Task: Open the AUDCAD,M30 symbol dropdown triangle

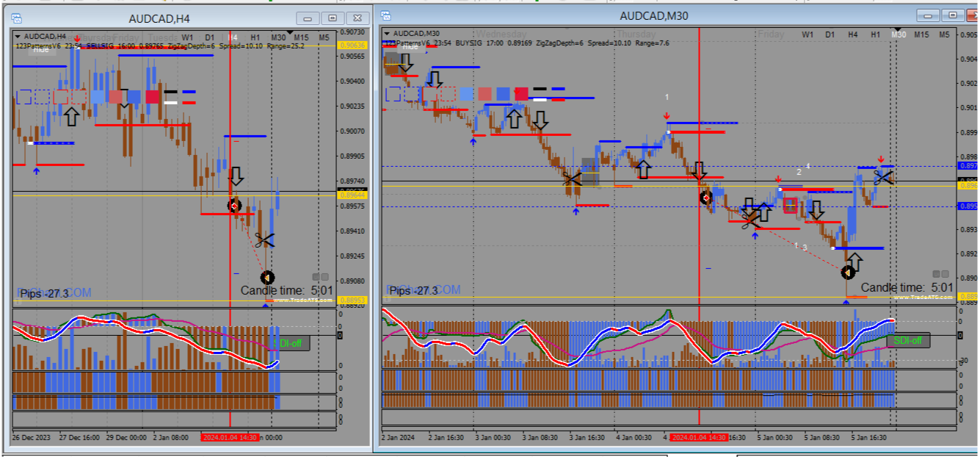Action: pyautogui.click(x=387, y=34)
